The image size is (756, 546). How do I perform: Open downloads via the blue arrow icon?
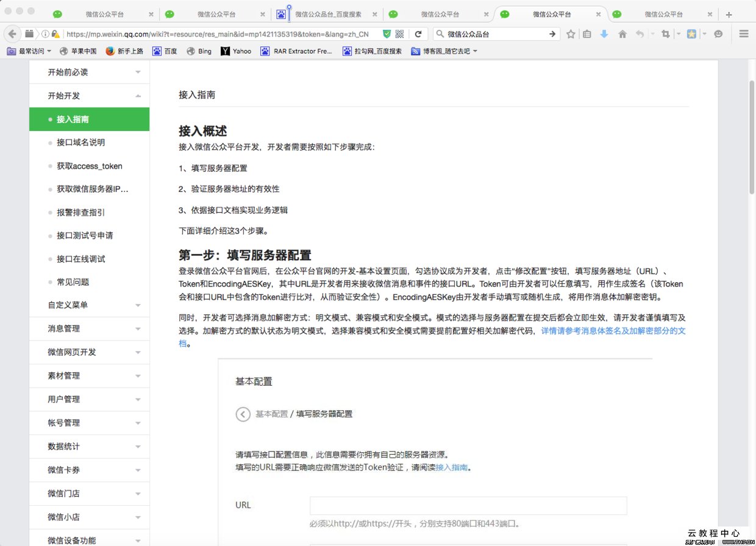tap(604, 35)
